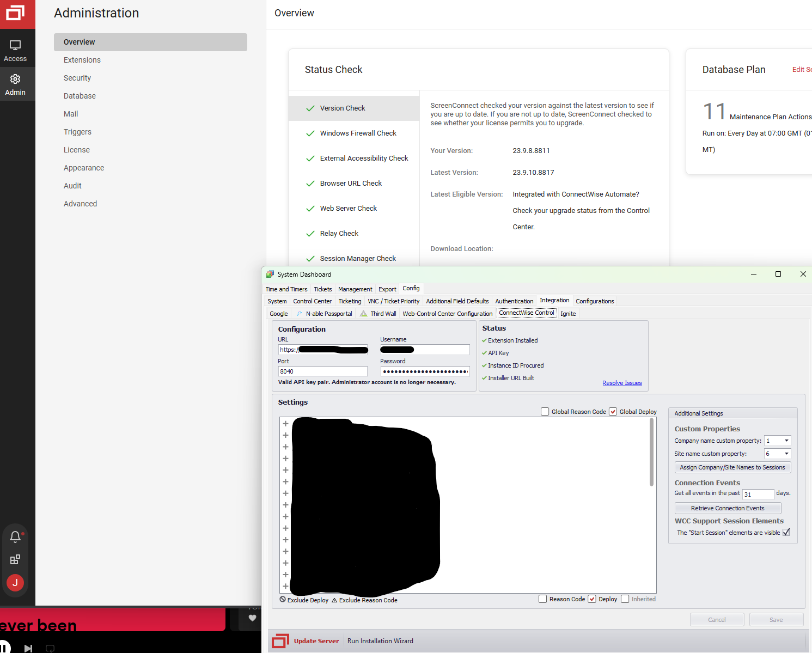
Task: Open the Access section in the sidebar
Action: (15, 48)
